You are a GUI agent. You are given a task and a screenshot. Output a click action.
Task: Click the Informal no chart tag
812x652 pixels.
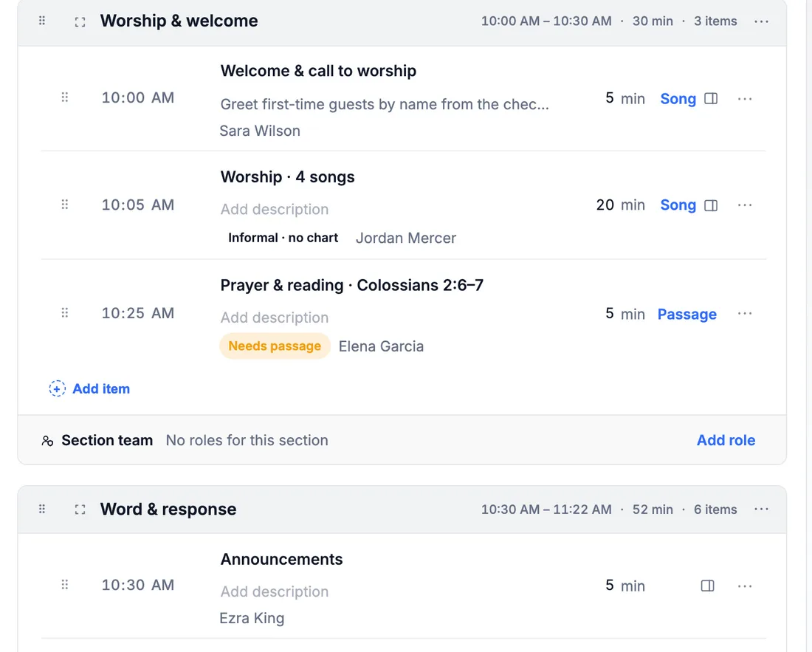(283, 238)
